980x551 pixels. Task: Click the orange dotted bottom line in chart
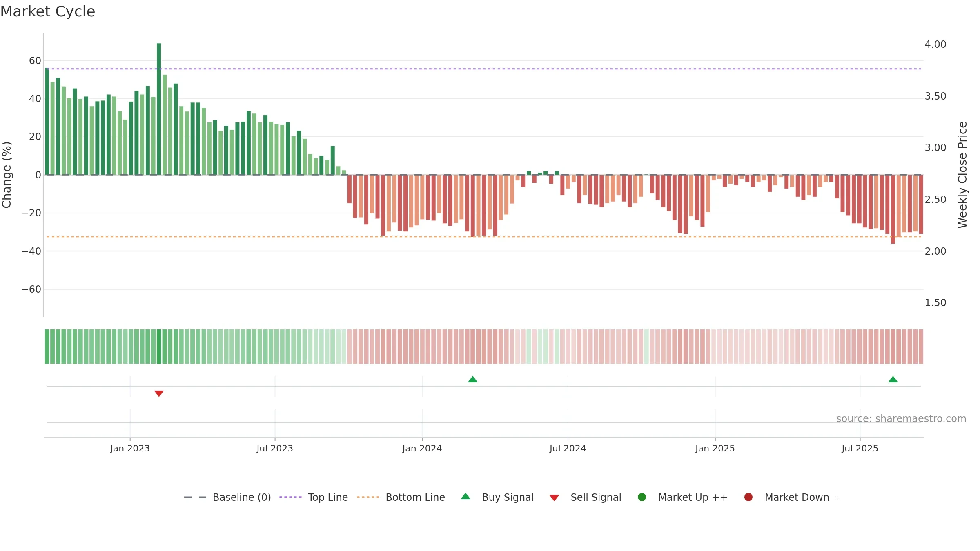484,237
